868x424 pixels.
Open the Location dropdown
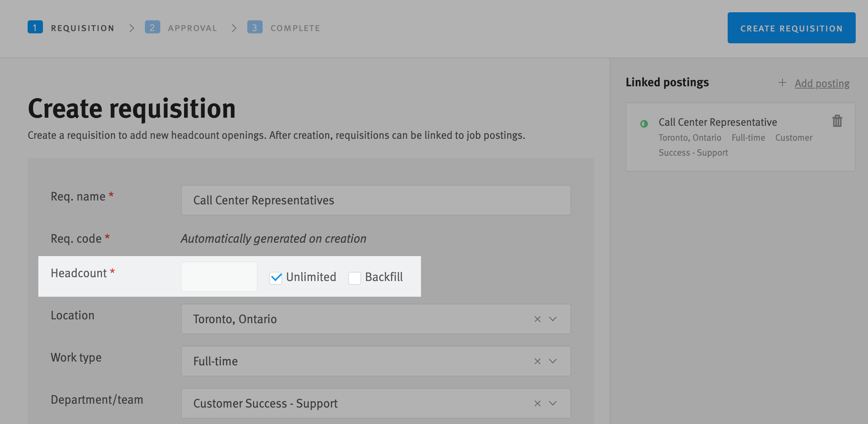point(552,319)
